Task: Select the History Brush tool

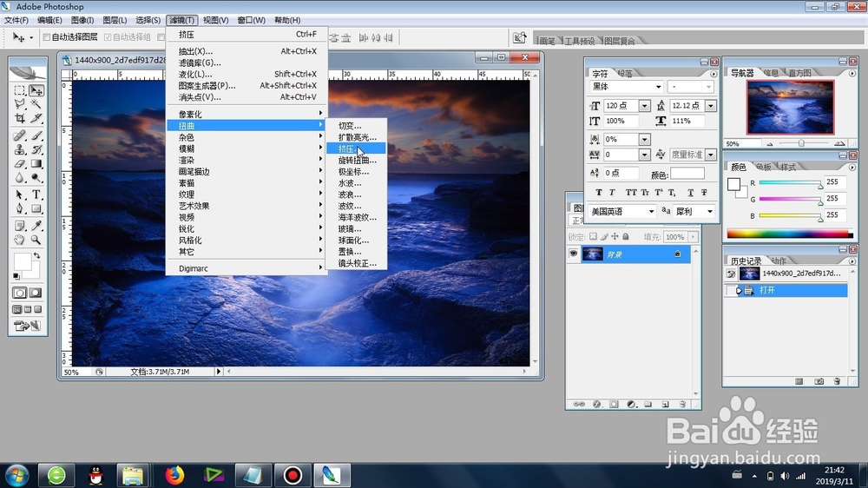Action: pyautogui.click(x=36, y=149)
